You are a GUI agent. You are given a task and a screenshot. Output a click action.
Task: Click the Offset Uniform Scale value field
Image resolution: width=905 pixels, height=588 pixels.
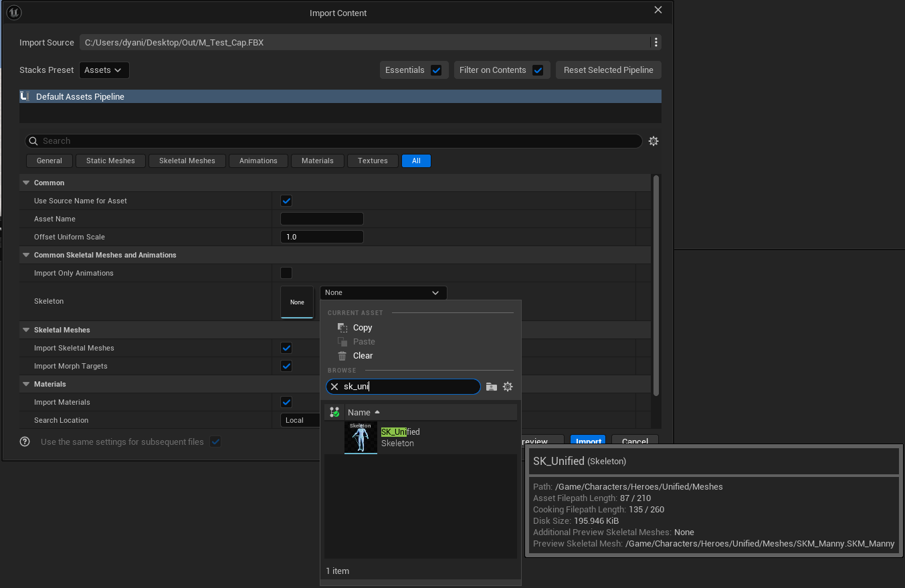click(322, 237)
